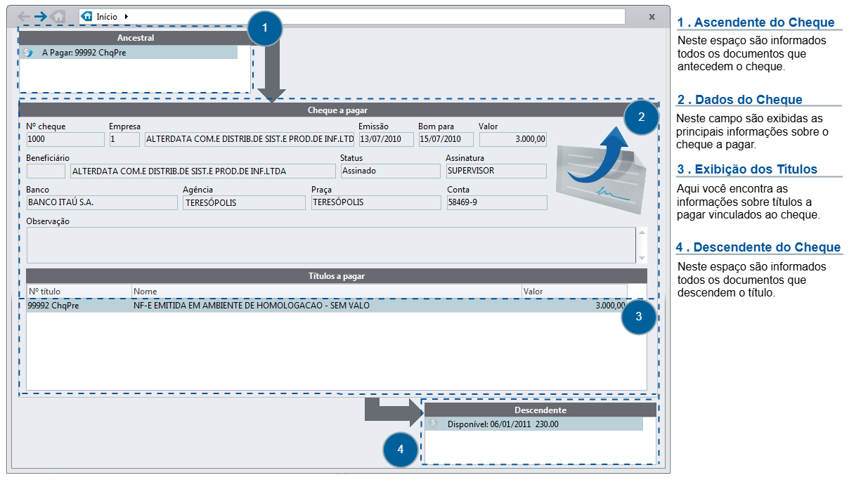Click inside the Observação text area
The width and height of the screenshot is (868, 489).
[330, 244]
